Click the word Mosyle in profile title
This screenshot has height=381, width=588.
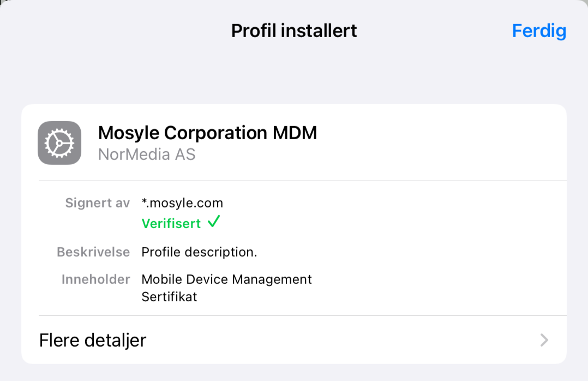click(x=129, y=133)
